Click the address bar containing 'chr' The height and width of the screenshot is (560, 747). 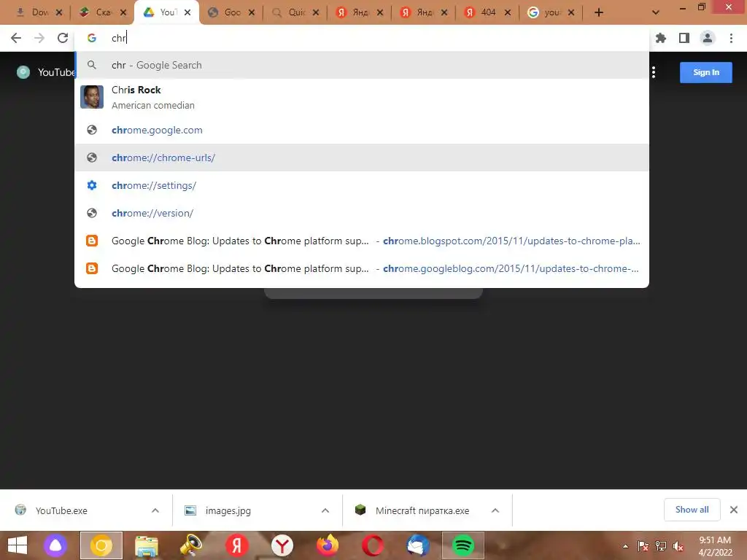click(362, 38)
